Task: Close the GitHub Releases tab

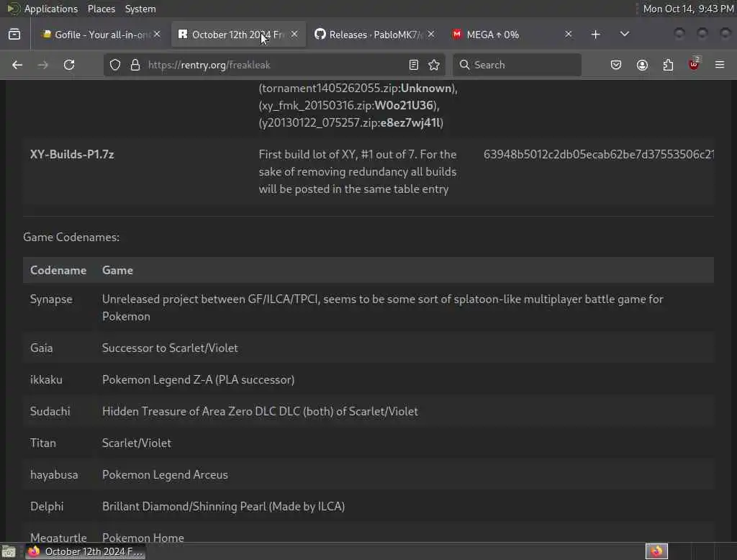Action: [x=431, y=35]
